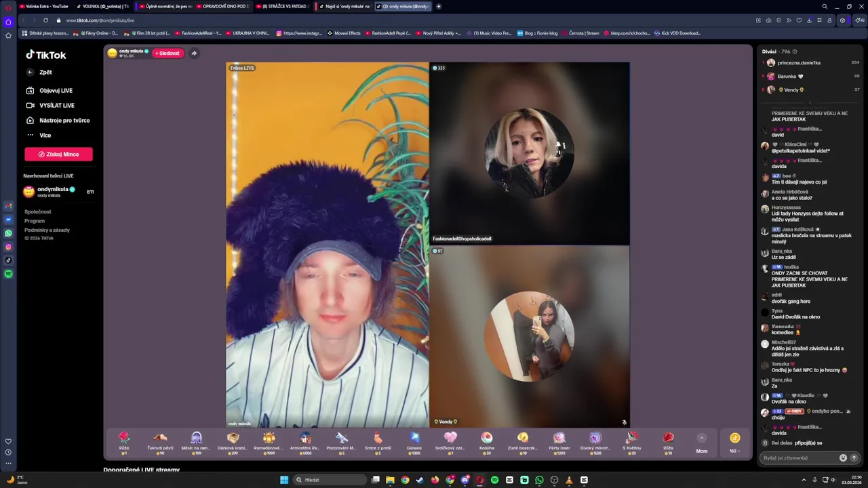Open Podmínky a zásady link
The width and height of the screenshot is (868, 488).
(47, 230)
